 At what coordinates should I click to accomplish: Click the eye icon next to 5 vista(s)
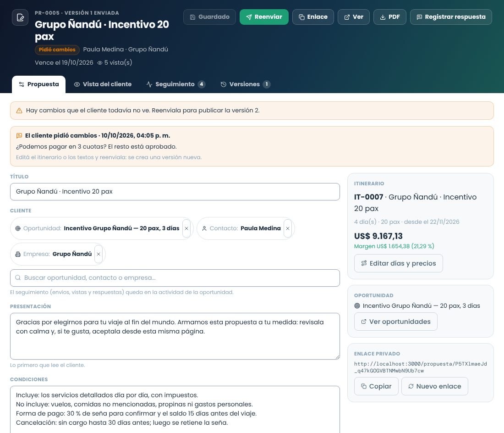click(100, 63)
